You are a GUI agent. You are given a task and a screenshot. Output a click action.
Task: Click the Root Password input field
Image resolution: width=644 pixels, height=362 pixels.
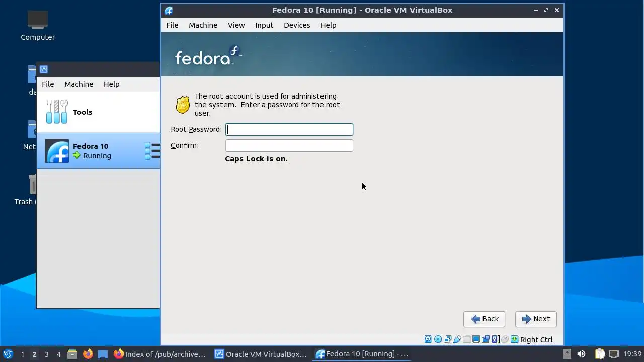(289, 129)
